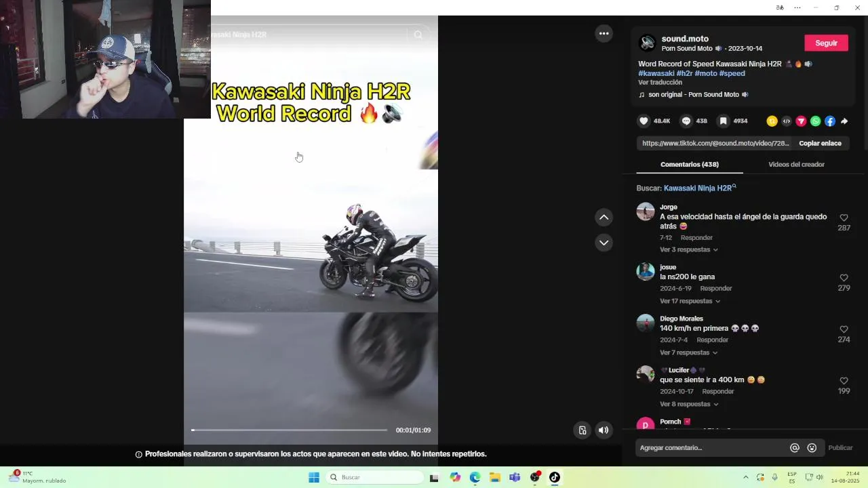868x488 pixels.
Task: Like the video with the heart icon
Action: coord(644,121)
